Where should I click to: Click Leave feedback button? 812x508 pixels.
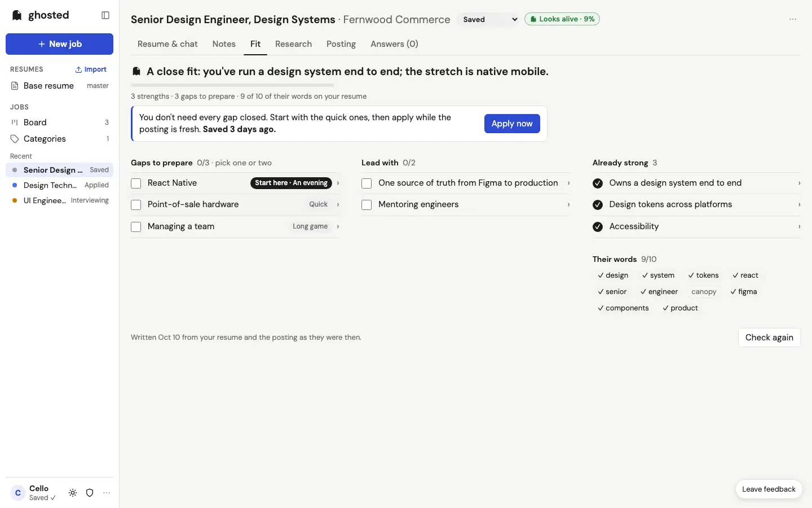[x=769, y=489]
